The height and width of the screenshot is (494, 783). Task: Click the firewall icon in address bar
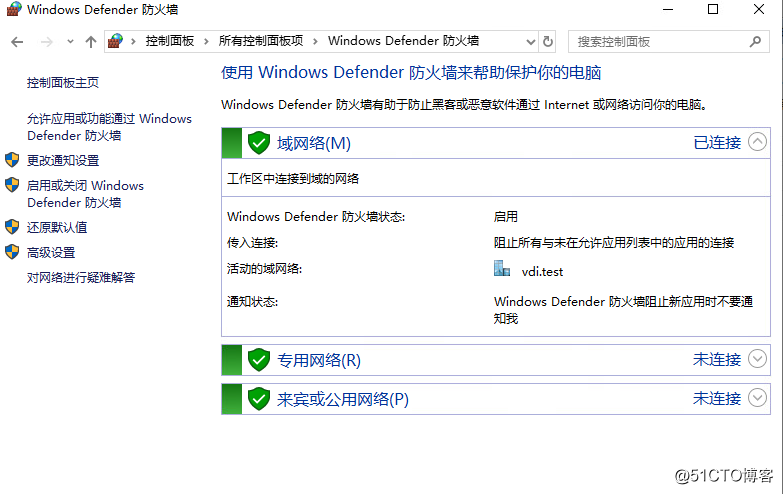[115, 41]
